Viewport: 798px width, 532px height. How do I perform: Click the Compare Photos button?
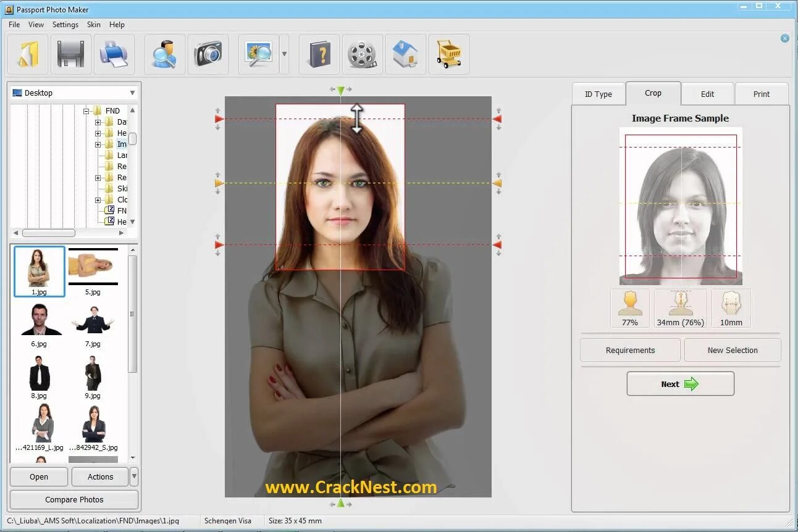[74, 499]
